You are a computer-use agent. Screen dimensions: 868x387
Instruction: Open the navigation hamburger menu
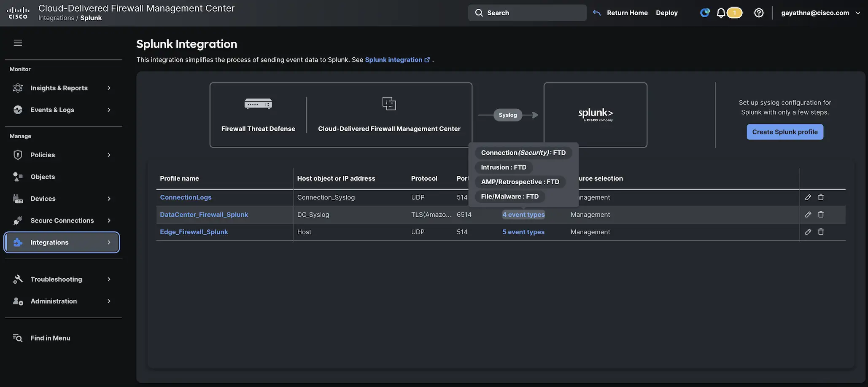point(18,43)
